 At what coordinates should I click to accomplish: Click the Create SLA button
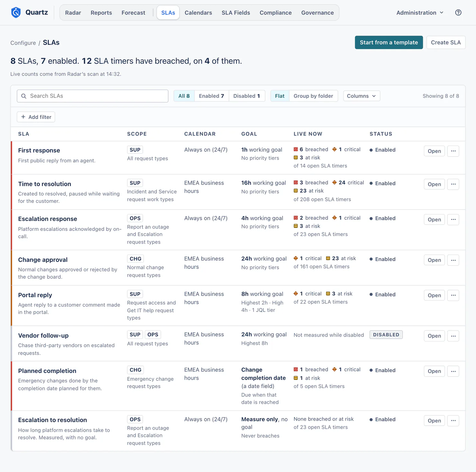(x=446, y=42)
